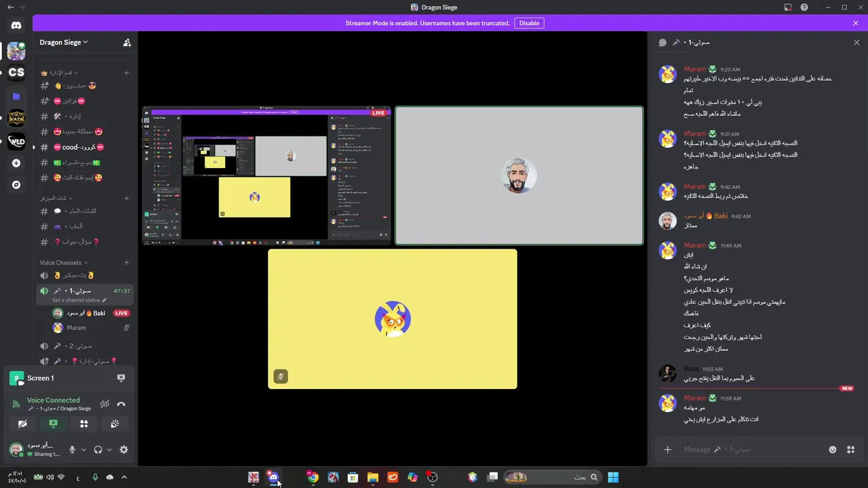Open threads icon in chat header
The height and width of the screenshot is (488, 868).
(663, 42)
